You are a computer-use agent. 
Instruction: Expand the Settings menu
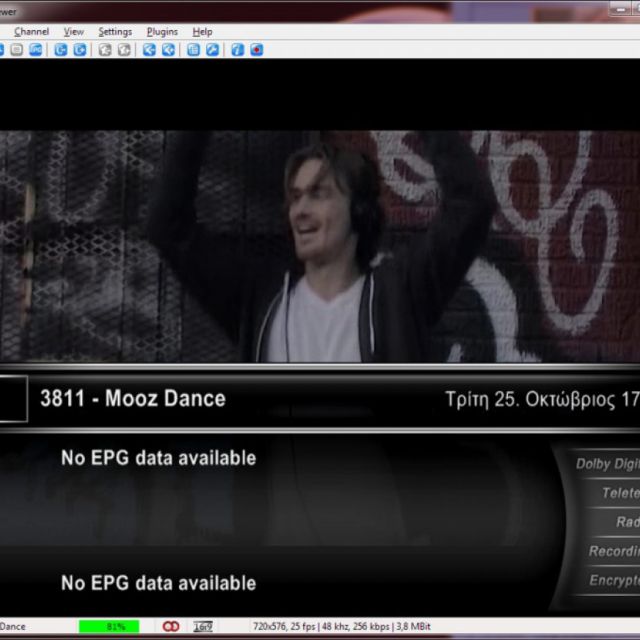coord(115,31)
